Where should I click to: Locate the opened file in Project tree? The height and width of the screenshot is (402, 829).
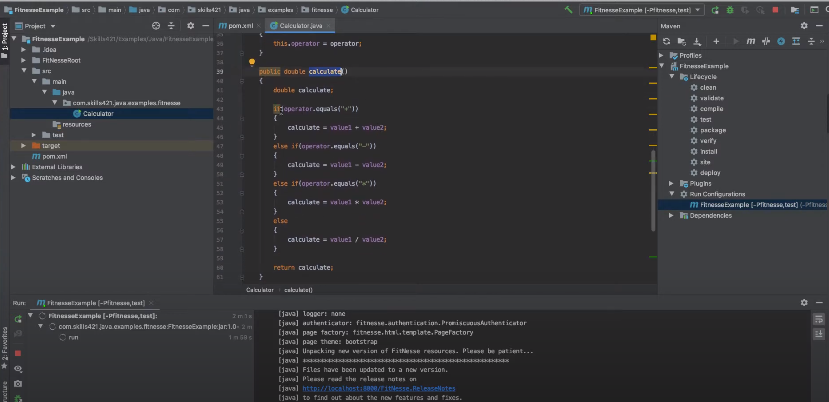pyautogui.click(x=155, y=25)
